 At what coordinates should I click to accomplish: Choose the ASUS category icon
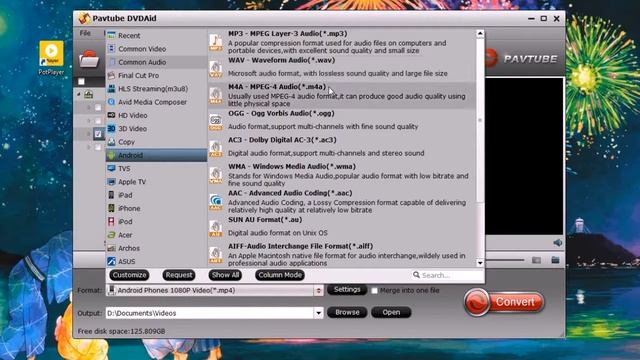[x=111, y=261]
